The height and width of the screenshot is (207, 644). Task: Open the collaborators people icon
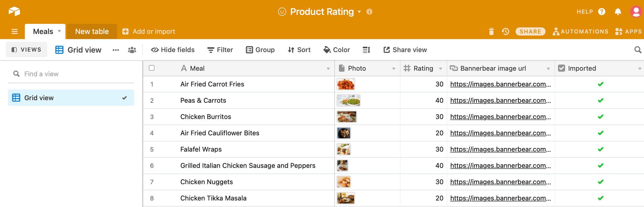click(132, 50)
